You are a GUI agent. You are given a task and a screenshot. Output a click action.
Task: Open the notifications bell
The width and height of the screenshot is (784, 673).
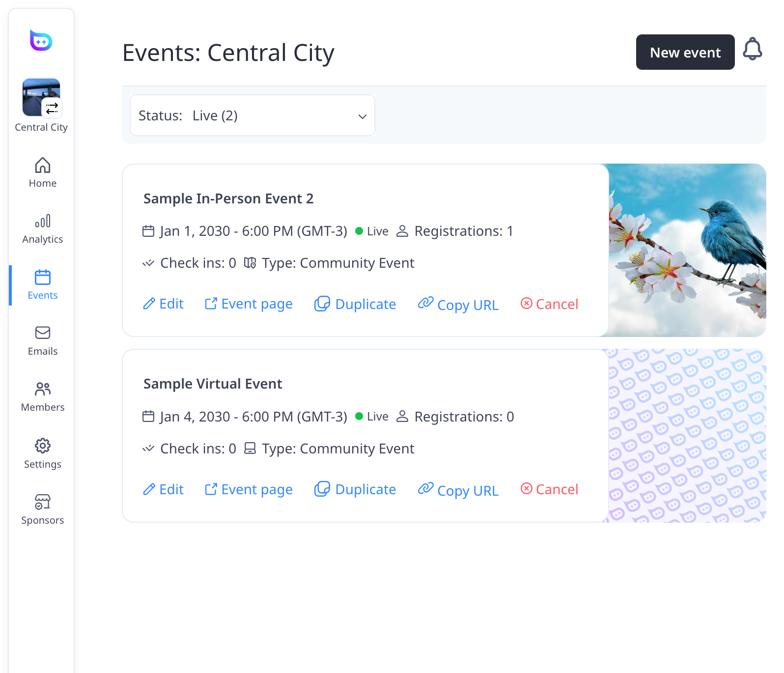point(752,50)
